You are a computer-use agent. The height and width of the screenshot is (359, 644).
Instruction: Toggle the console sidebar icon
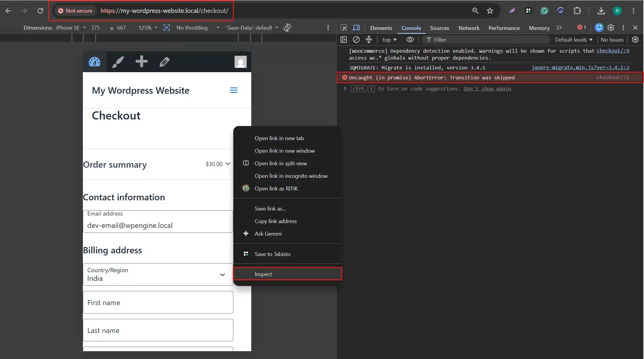pos(344,40)
